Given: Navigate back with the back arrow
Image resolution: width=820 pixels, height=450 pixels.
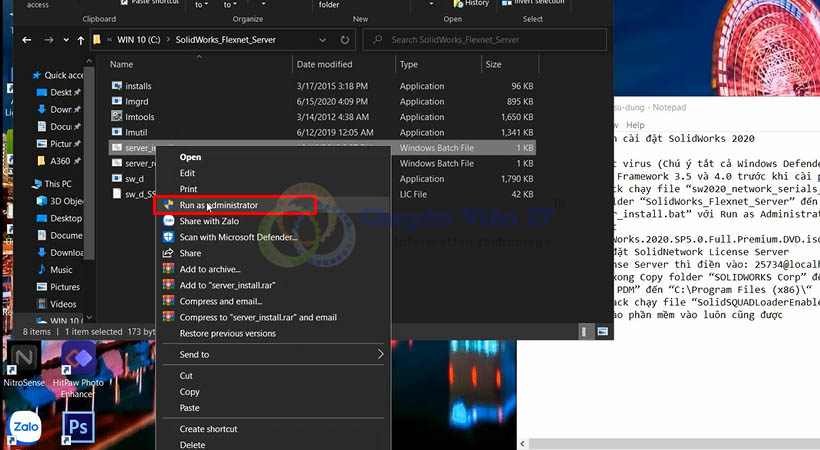Looking at the screenshot, I should coord(26,40).
